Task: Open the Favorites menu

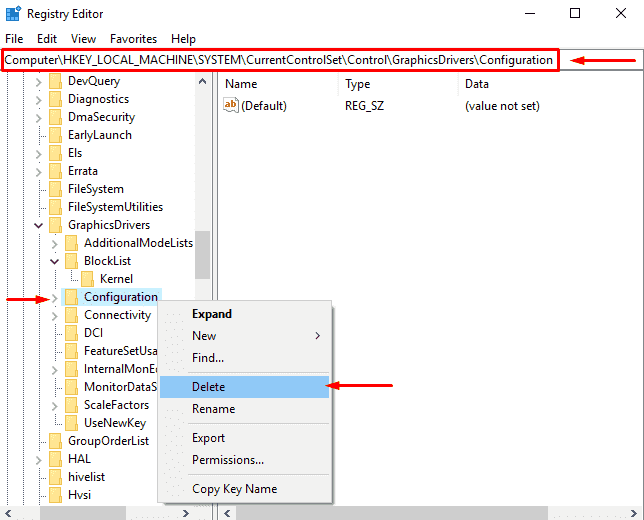Action: pos(133,39)
